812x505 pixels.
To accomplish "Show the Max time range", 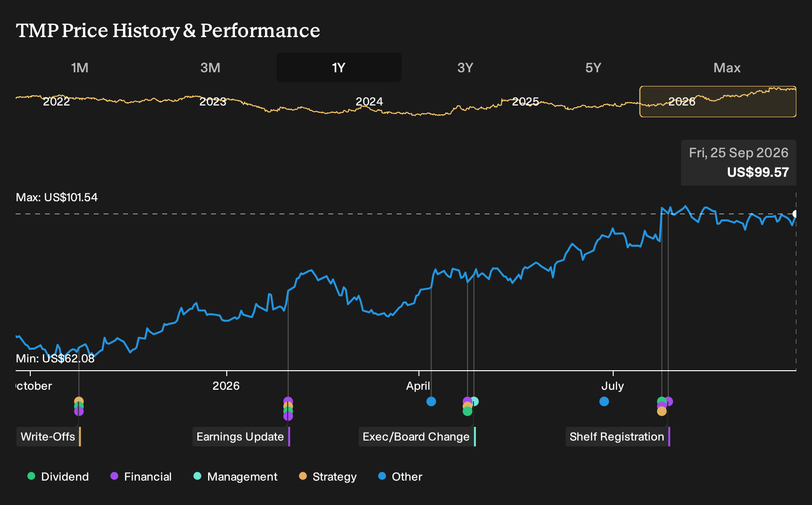I will click(x=727, y=68).
